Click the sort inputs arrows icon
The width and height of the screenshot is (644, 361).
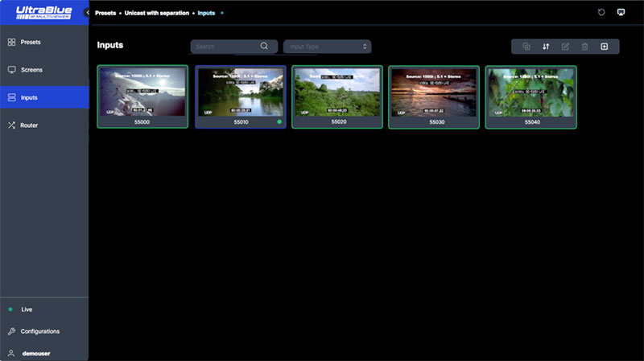[546, 47]
